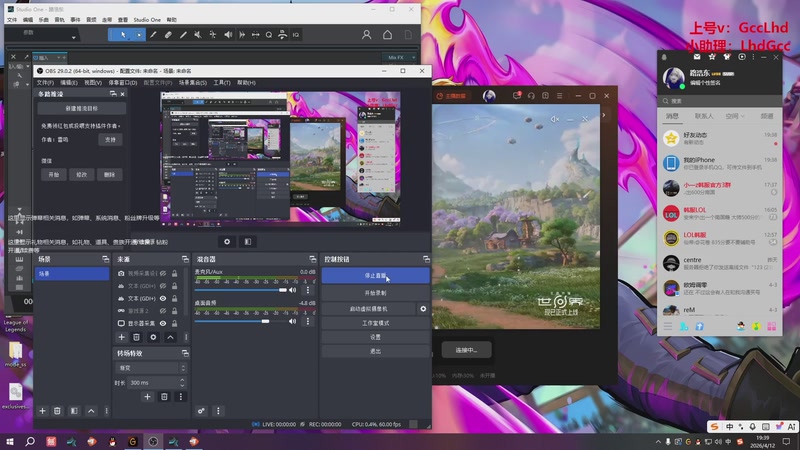Open 韩服LOL chat in QQ list
This screenshot has height=450, width=800.
coord(718,212)
